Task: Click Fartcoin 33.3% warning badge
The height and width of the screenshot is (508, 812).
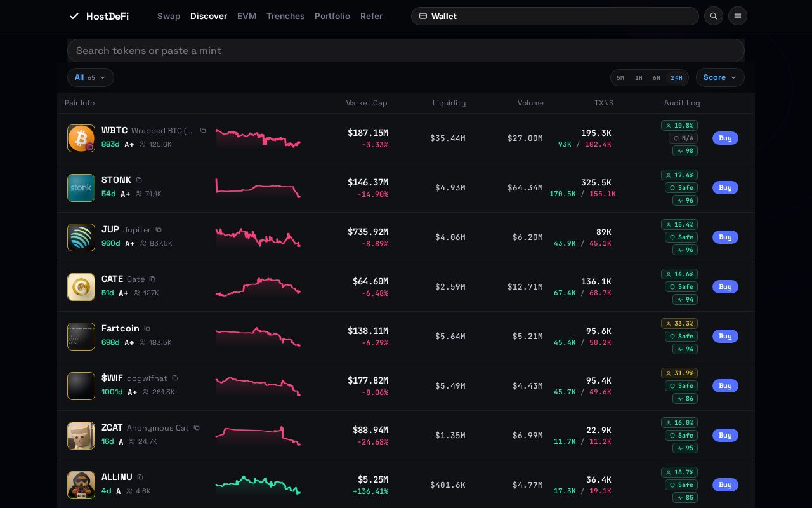Action: [679, 323]
